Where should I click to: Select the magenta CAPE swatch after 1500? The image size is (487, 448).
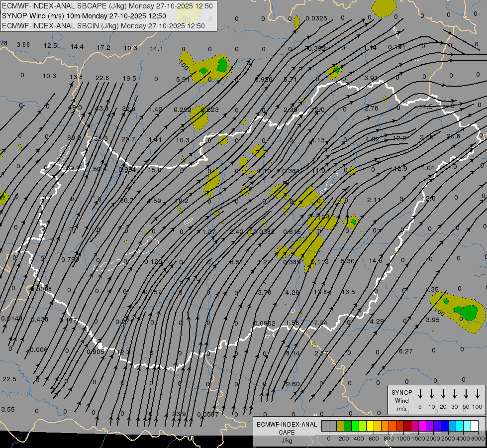pyautogui.click(x=422, y=426)
